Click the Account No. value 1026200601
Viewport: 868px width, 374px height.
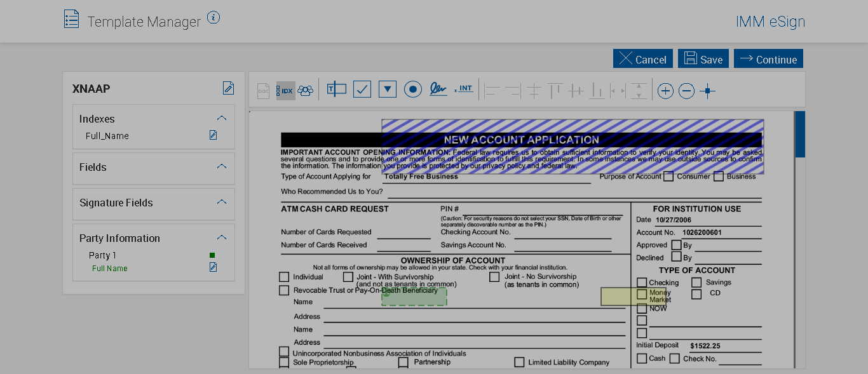tap(702, 232)
